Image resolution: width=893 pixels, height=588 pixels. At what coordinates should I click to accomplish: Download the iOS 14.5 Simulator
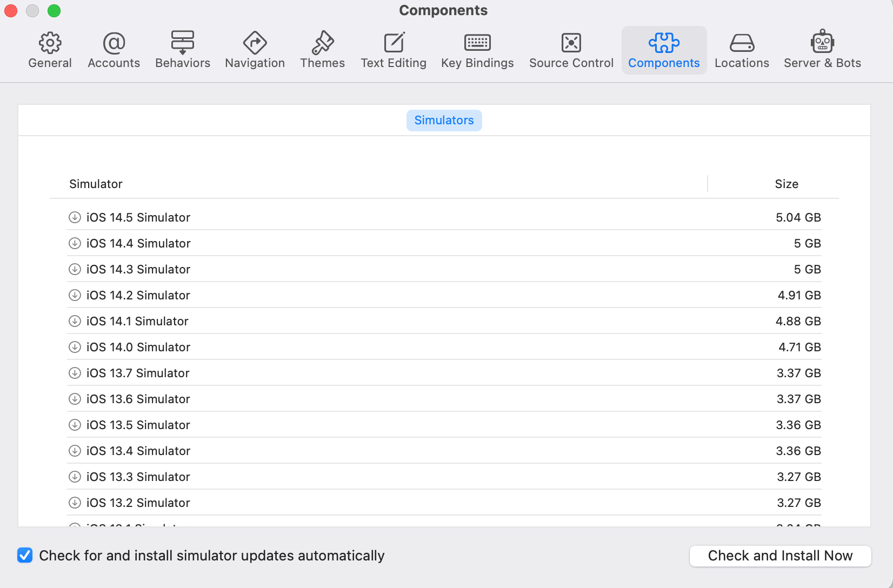75,217
